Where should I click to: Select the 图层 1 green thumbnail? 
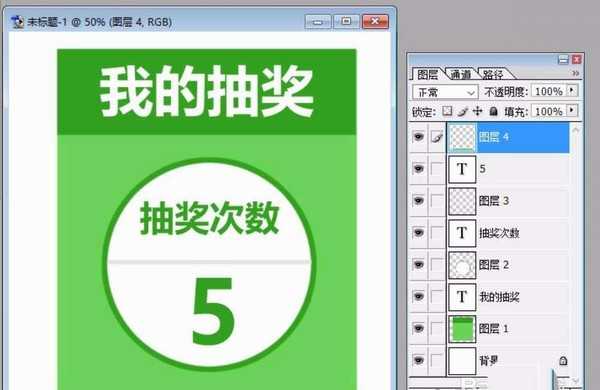pos(462,328)
